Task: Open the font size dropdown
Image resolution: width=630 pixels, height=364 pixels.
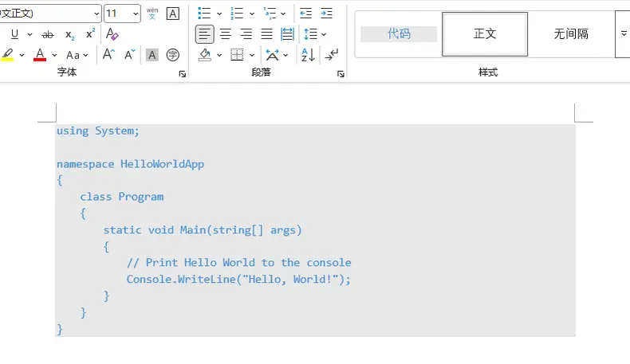Action: click(135, 14)
